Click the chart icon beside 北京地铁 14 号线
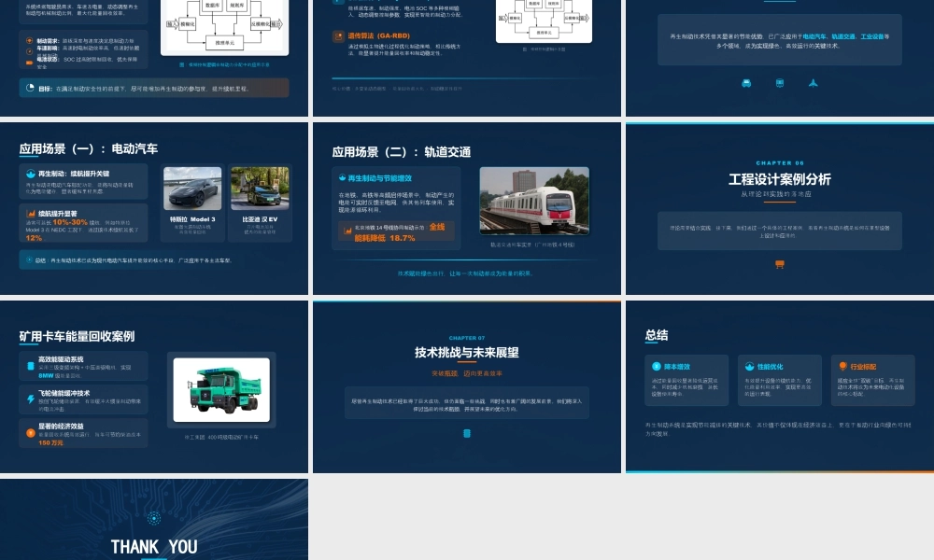The image size is (934, 560). [347, 231]
